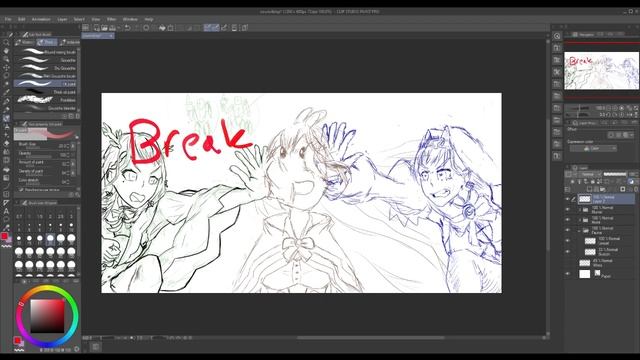This screenshot has height=360, width=640.
Task: Select the Move hand tool
Action: pyautogui.click(x=6, y=51)
